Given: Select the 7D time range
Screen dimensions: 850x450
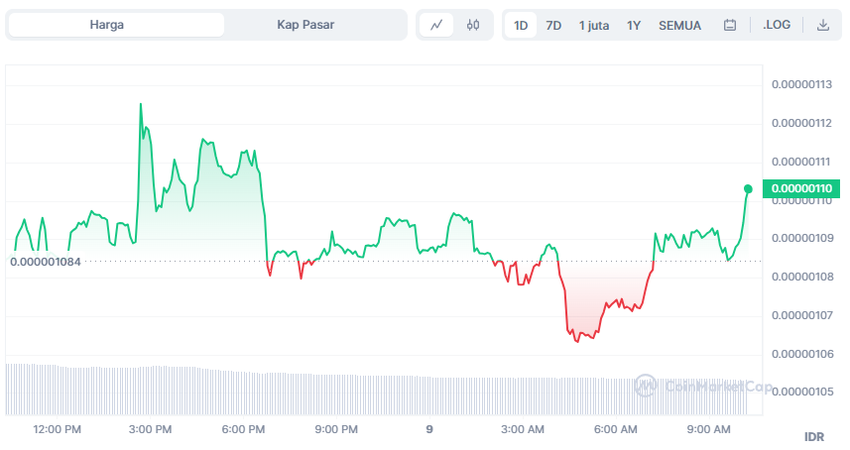Looking at the screenshot, I should tap(553, 25).
